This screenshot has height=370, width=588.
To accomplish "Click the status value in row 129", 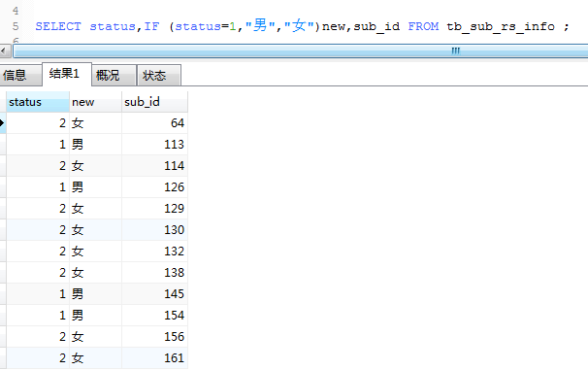I will click(63, 209).
